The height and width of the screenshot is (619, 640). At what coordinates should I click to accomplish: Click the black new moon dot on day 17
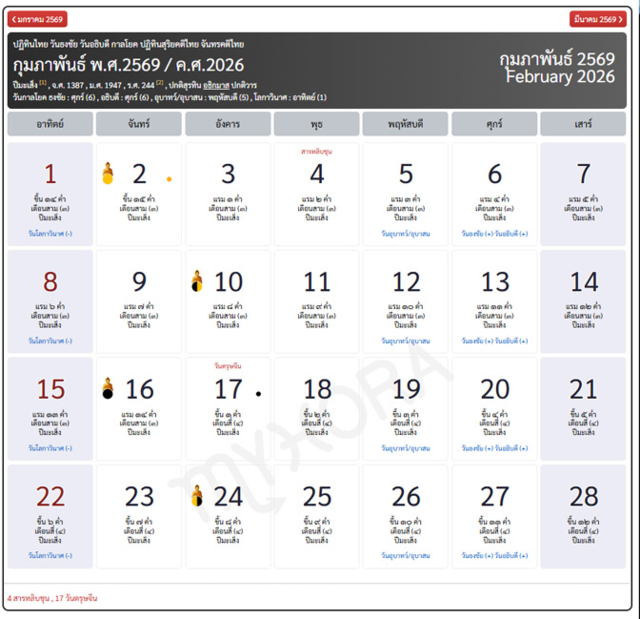(x=258, y=394)
